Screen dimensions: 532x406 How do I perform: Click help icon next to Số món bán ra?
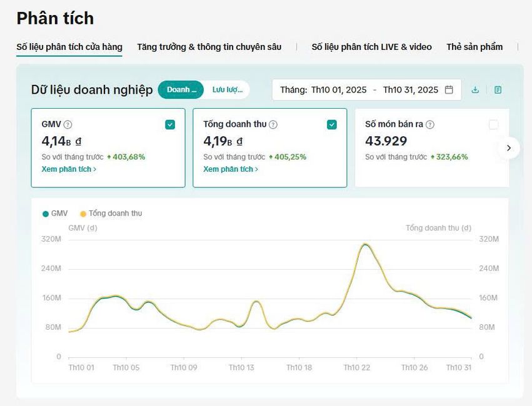[x=429, y=124]
